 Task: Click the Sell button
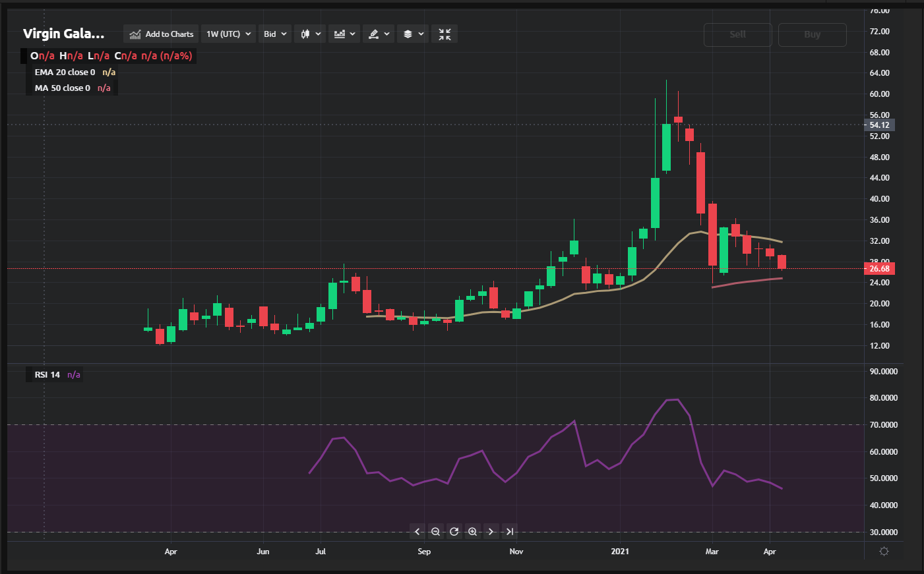(x=738, y=35)
